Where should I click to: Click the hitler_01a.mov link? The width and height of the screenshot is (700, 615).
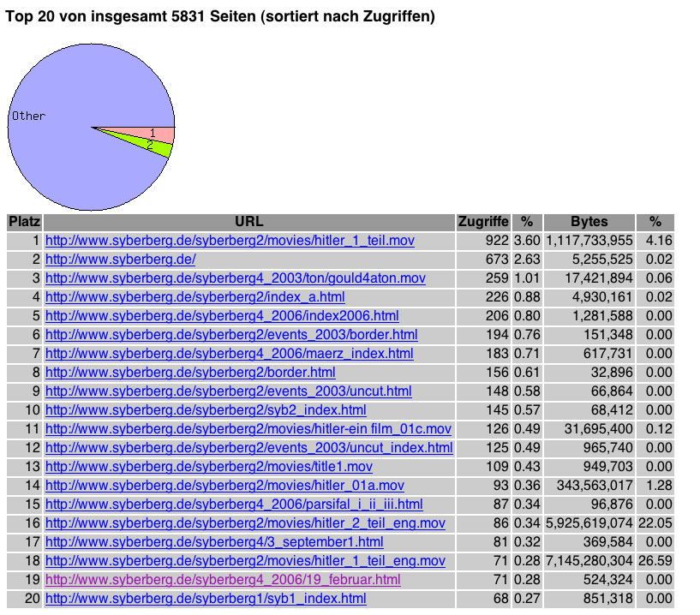point(224,486)
